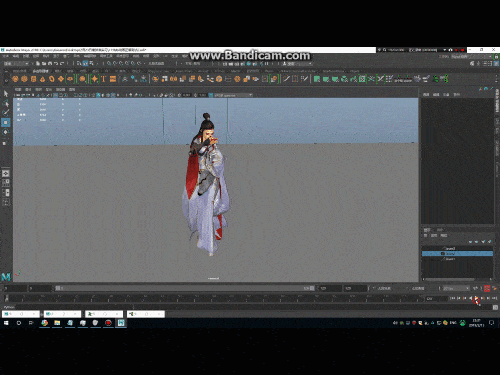
Task: Click Play Backward in playback controls
Action: pos(471,298)
